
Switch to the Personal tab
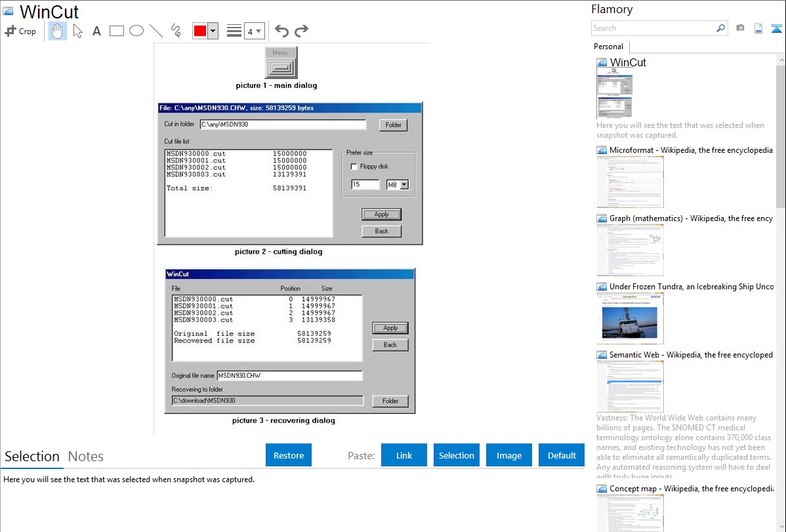pyautogui.click(x=609, y=47)
